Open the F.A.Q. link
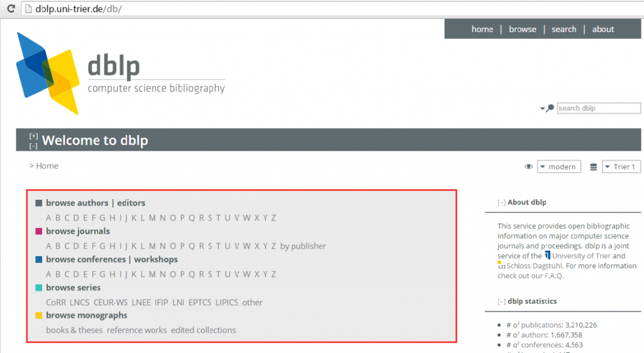The height and width of the screenshot is (353, 644). click(554, 276)
